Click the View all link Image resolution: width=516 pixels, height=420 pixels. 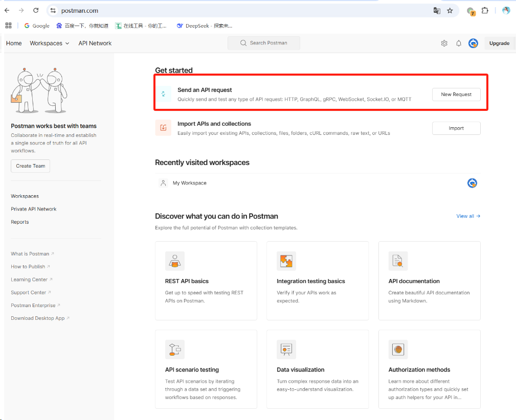click(468, 216)
